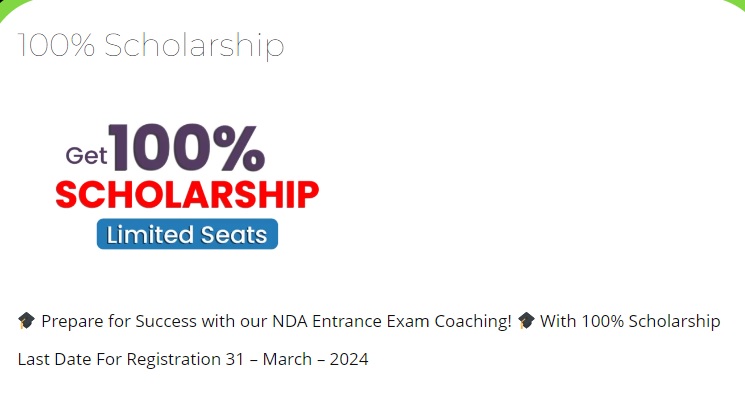Screen dimensions: 745x403
Task: Select the '100% Scholarship' page heading
Action: 151,46
